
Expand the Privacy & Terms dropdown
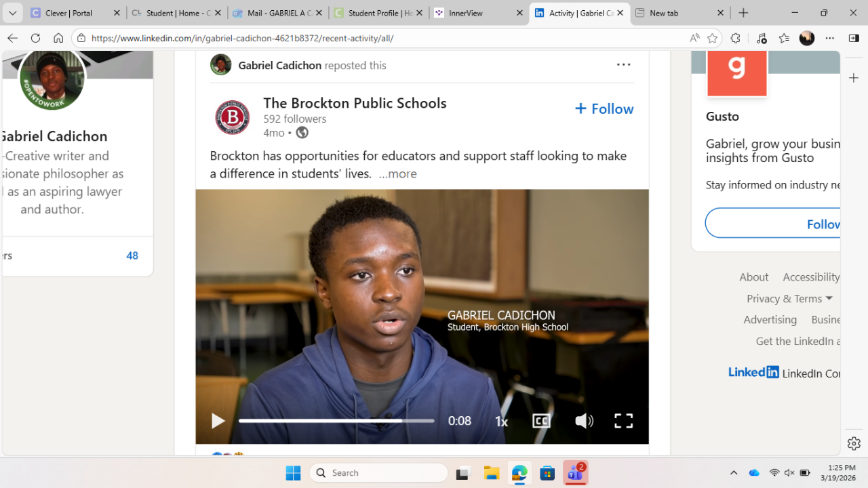point(789,298)
